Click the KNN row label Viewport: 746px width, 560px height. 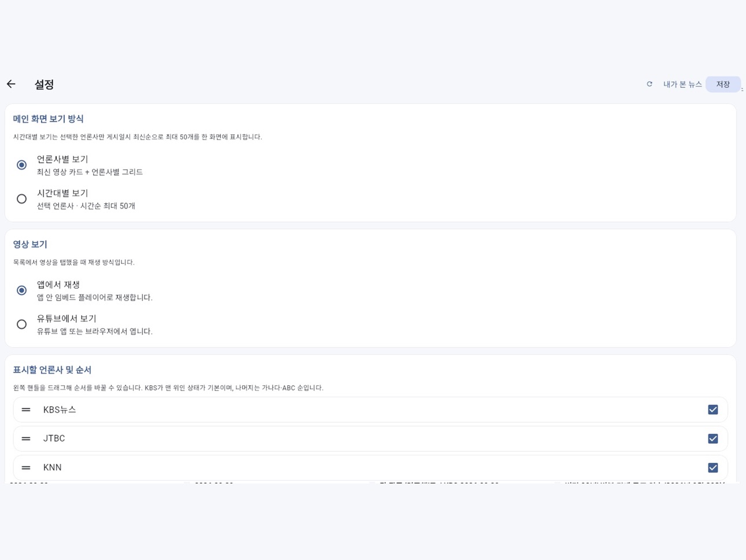(52, 467)
